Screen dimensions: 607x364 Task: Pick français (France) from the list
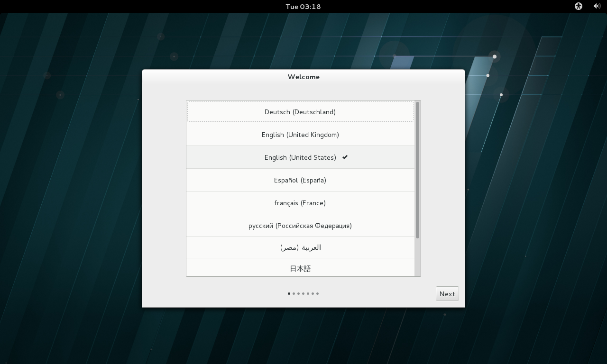pos(300,203)
